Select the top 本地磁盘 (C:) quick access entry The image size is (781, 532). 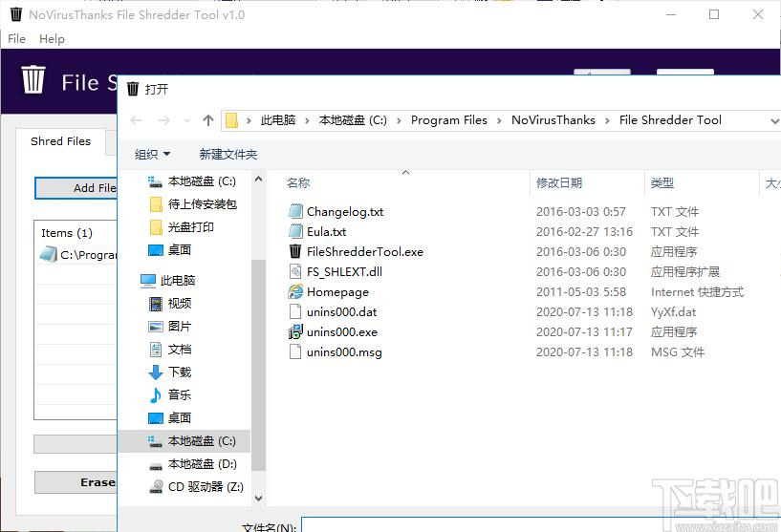[x=192, y=181]
